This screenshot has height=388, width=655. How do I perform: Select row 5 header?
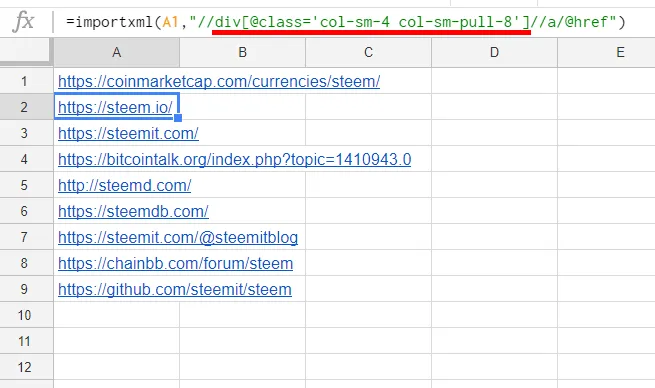click(x=24, y=185)
